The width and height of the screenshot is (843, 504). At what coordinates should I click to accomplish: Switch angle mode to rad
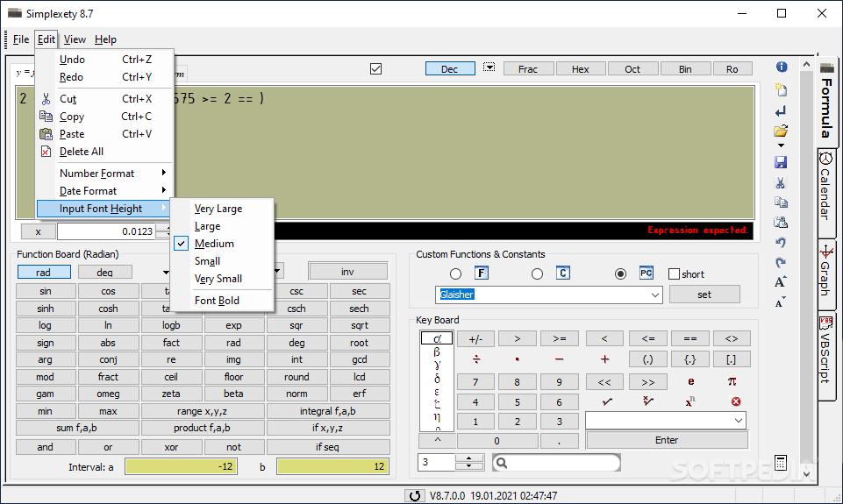click(44, 273)
